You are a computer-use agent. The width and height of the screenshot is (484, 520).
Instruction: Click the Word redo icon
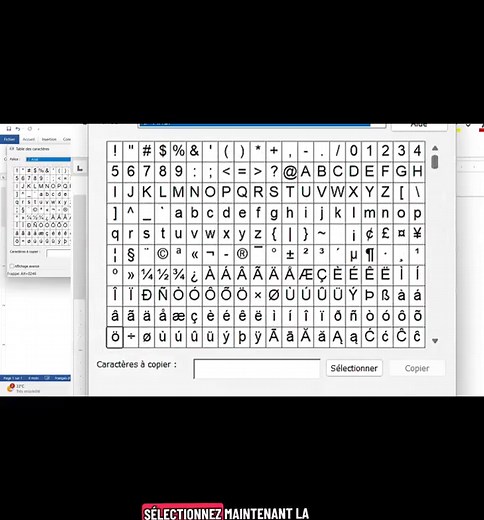click(x=30, y=128)
